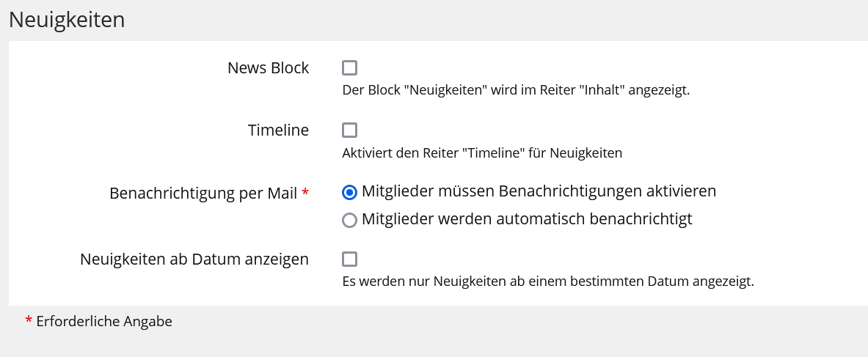Click the 'Neuigkeiten' section heading
The height and width of the screenshot is (357, 868).
click(x=67, y=20)
